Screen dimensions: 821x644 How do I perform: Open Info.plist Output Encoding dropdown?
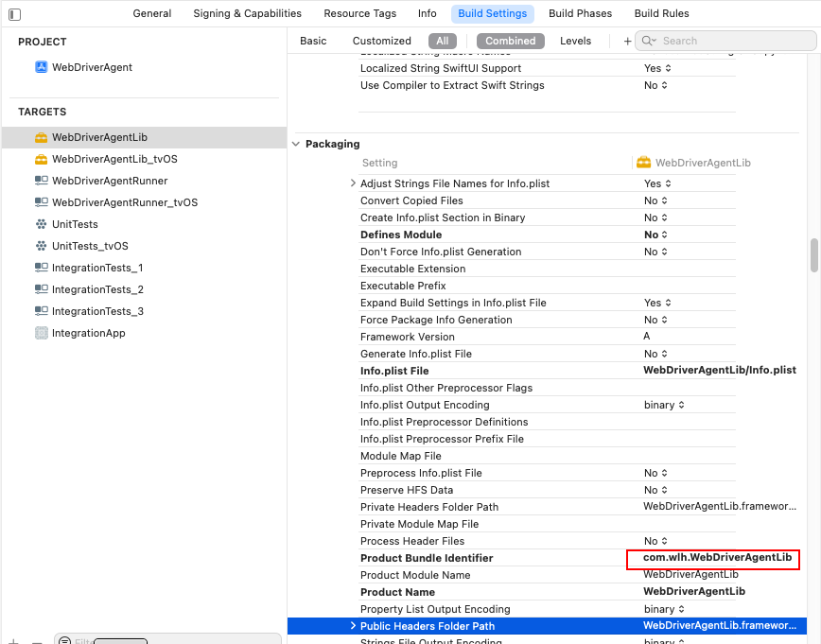[x=664, y=405]
